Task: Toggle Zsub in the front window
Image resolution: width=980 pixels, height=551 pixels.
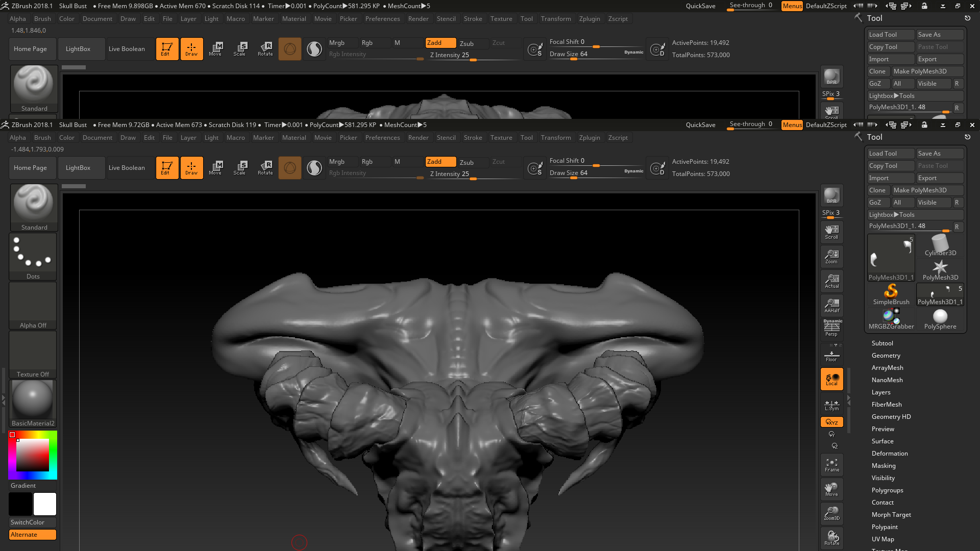Action: (x=473, y=162)
